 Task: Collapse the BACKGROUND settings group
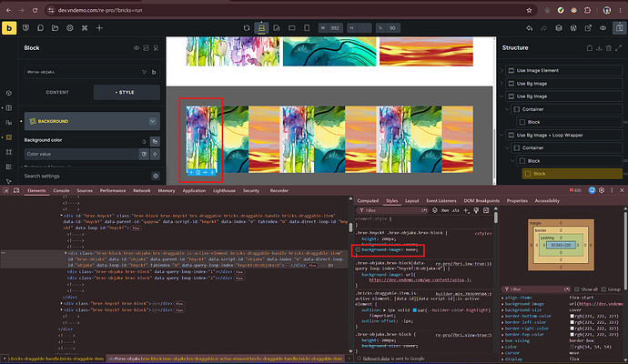153,121
